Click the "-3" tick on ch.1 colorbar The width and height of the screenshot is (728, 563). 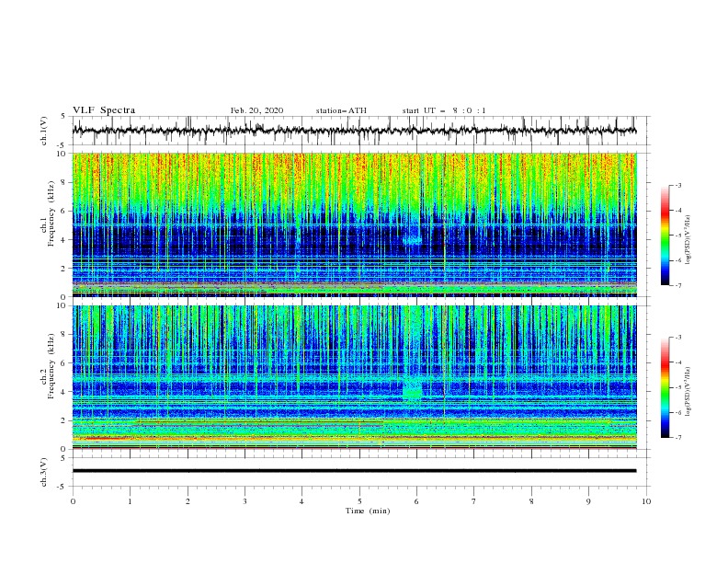click(677, 185)
